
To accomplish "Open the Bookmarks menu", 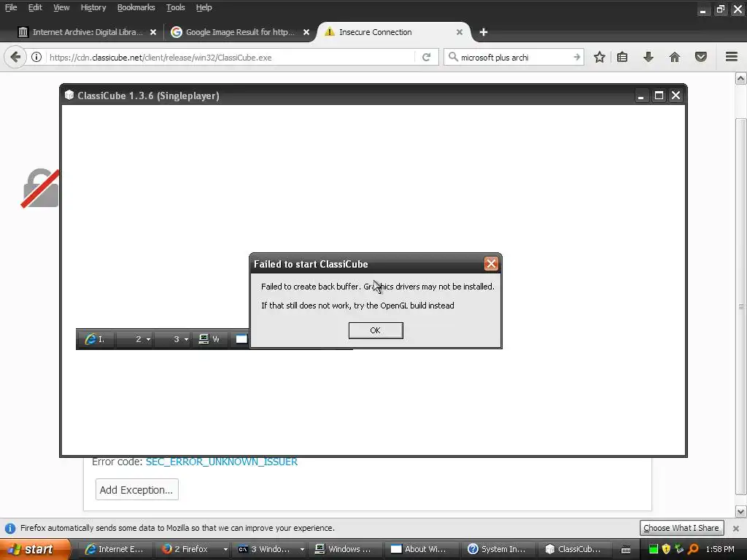I will pos(136,7).
